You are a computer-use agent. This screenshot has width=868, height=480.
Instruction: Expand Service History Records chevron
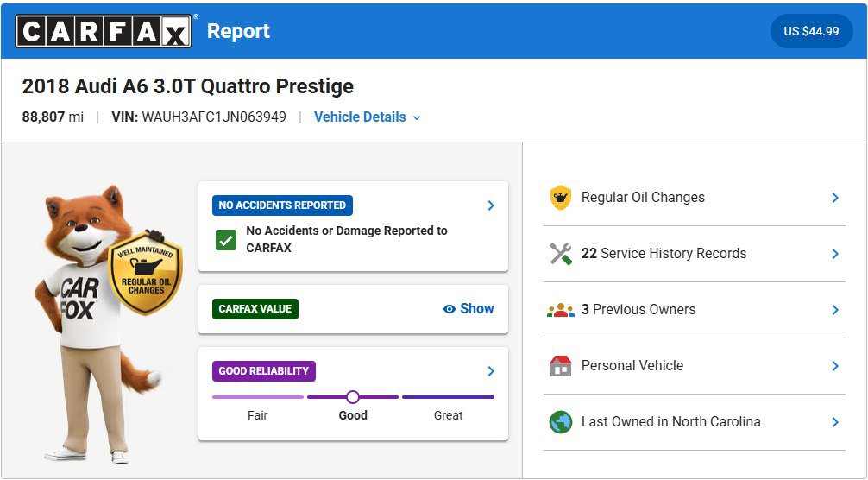click(835, 254)
